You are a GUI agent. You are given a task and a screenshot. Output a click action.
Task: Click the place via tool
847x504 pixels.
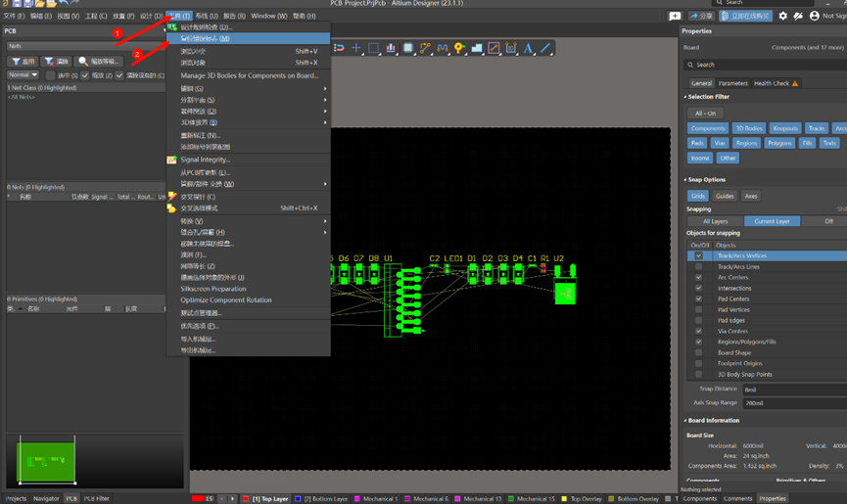coord(459,48)
